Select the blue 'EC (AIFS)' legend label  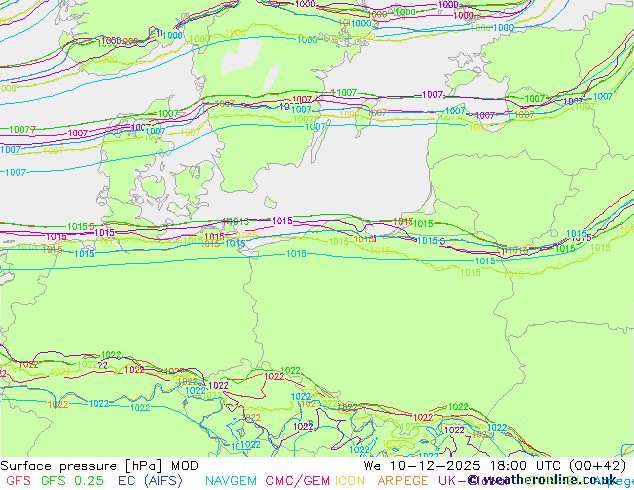coord(150,481)
